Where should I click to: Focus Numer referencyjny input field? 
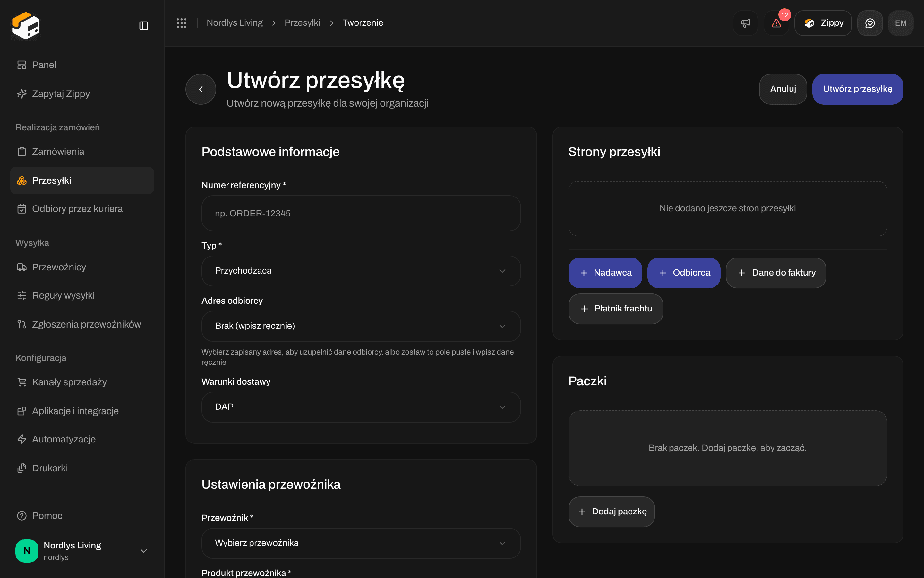pyautogui.click(x=361, y=213)
